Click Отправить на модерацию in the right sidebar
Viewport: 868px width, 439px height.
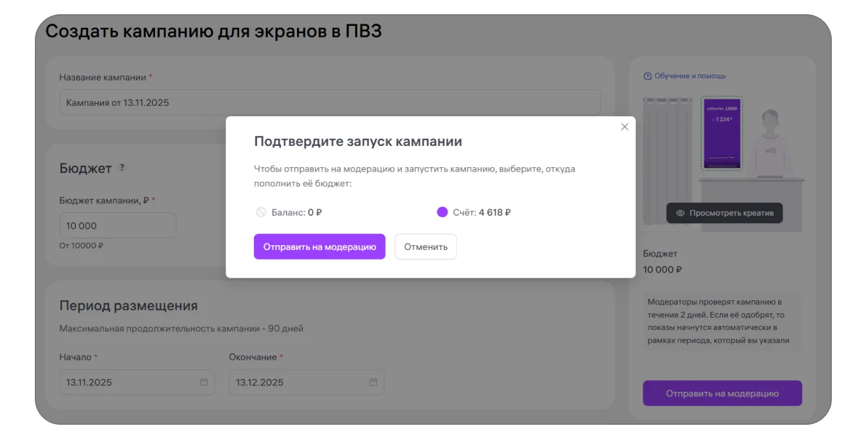pyautogui.click(x=722, y=393)
